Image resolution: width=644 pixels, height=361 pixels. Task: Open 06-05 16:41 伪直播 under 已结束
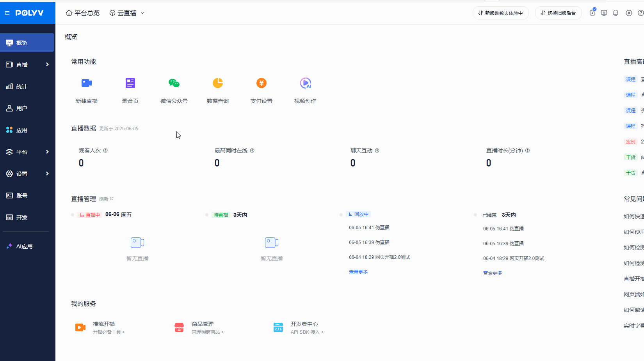(x=503, y=228)
